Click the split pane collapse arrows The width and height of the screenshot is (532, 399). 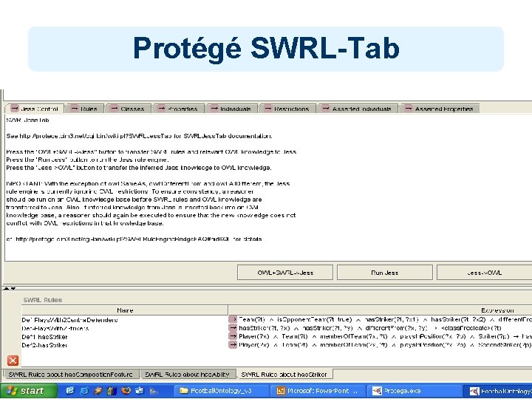9,289
